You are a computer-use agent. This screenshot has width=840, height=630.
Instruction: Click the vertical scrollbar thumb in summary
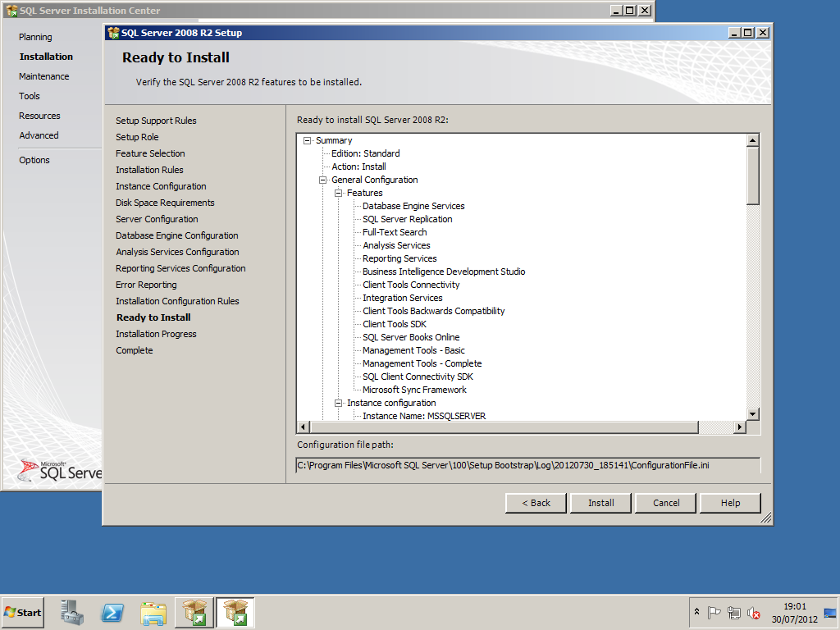coord(753,176)
